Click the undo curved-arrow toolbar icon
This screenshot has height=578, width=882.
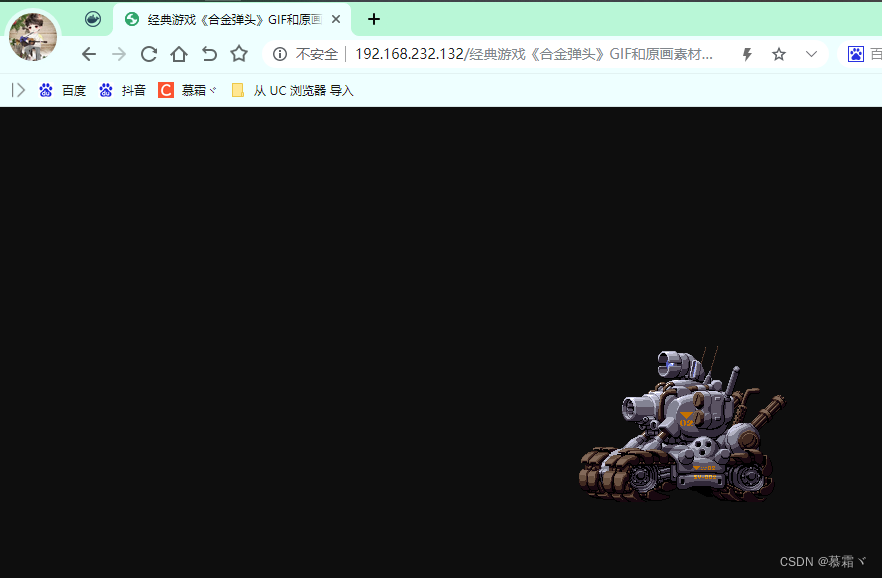(209, 55)
